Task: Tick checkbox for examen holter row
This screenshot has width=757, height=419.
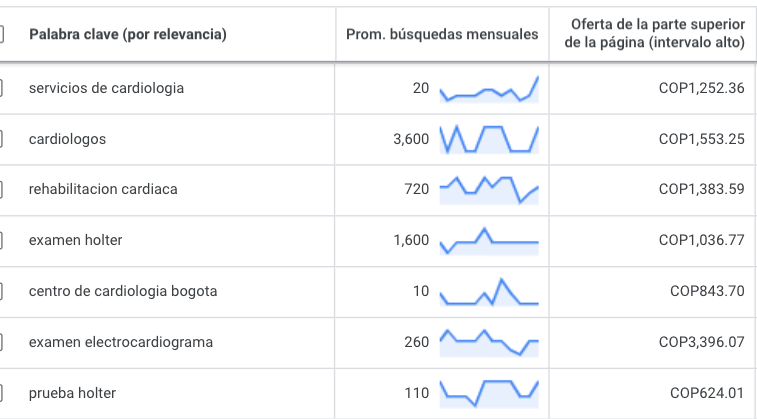Action: 1,240
